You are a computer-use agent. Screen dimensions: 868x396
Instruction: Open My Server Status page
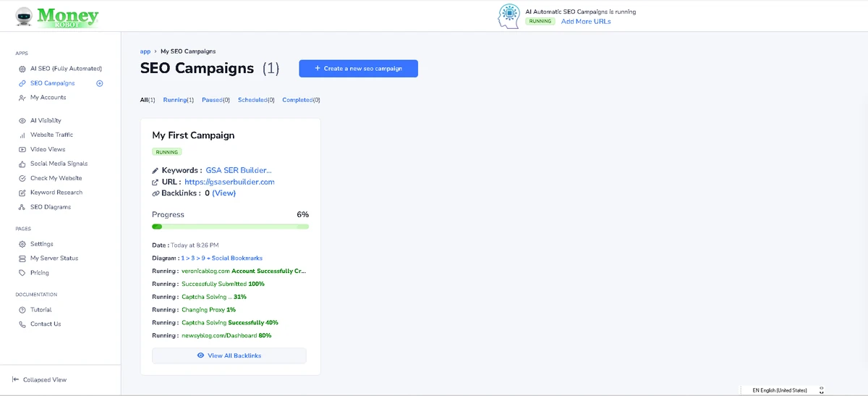[x=54, y=258]
